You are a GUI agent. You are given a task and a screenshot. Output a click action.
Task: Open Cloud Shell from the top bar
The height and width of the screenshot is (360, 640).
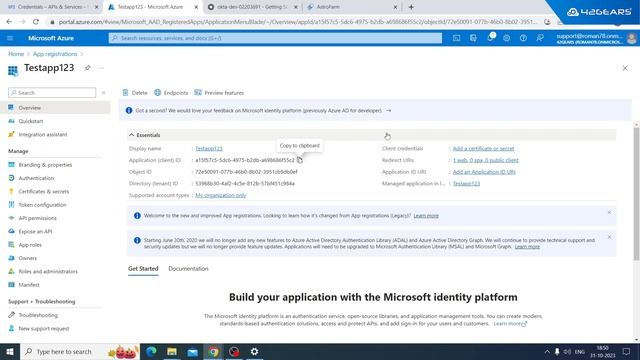(x=456, y=38)
